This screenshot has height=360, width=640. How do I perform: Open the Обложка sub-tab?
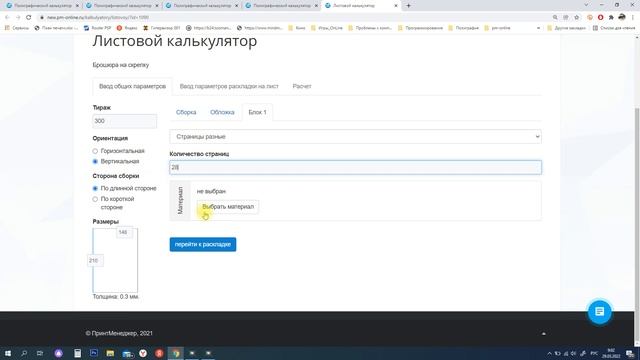pyautogui.click(x=222, y=112)
